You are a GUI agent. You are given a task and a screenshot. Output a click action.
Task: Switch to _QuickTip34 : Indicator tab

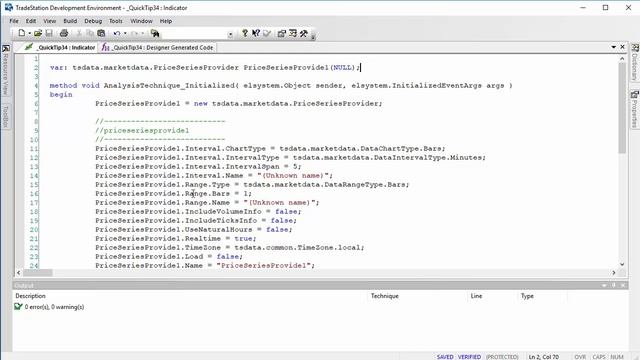[60, 47]
